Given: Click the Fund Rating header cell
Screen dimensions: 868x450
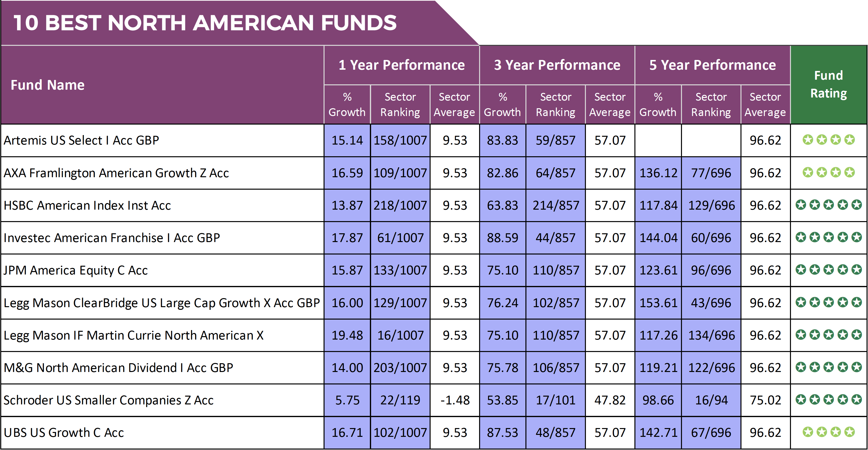Looking at the screenshot, I should coord(829,84).
